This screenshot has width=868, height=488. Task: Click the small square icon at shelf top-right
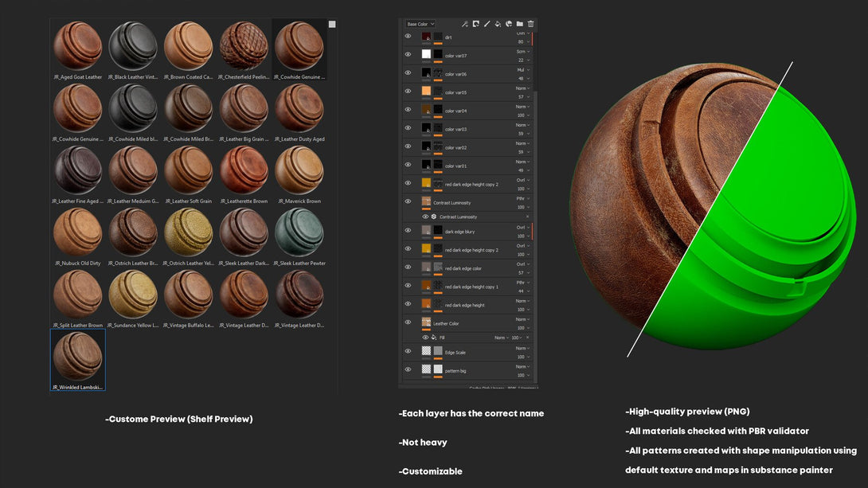(x=332, y=25)
